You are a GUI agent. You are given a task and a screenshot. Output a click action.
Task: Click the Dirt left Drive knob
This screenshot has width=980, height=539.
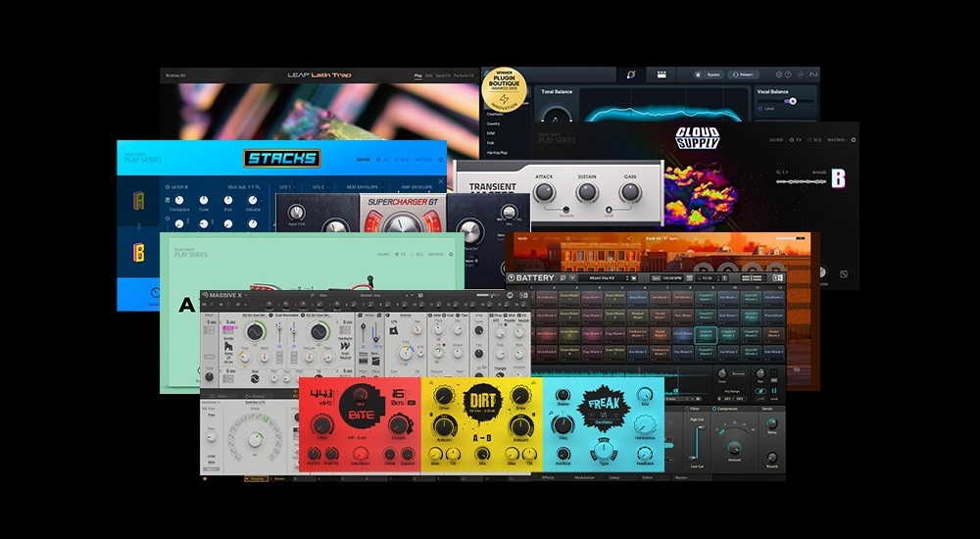444,395
